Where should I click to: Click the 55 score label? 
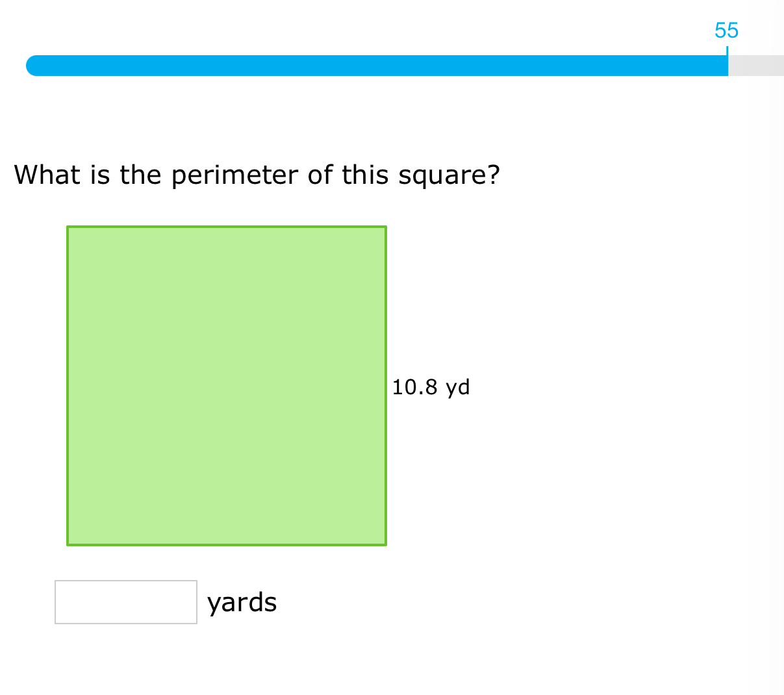726,31
